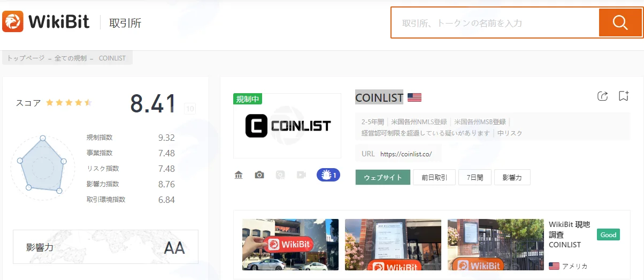Click the 規制中 green status tag
The image size is (644, 280).
248,99
